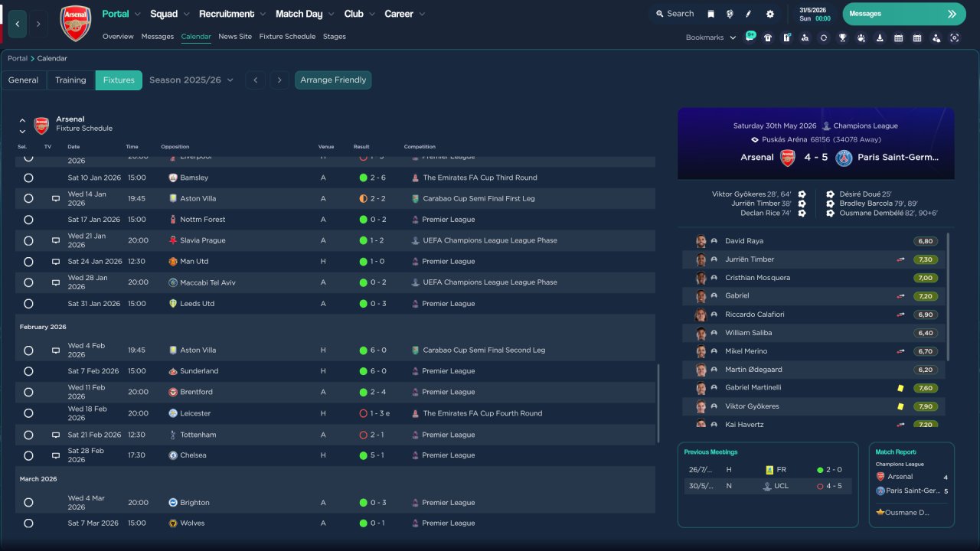Viewport: 980px width, 551px height.
Task: Click the Arrange Friendly button
Action: coord(333,80)
